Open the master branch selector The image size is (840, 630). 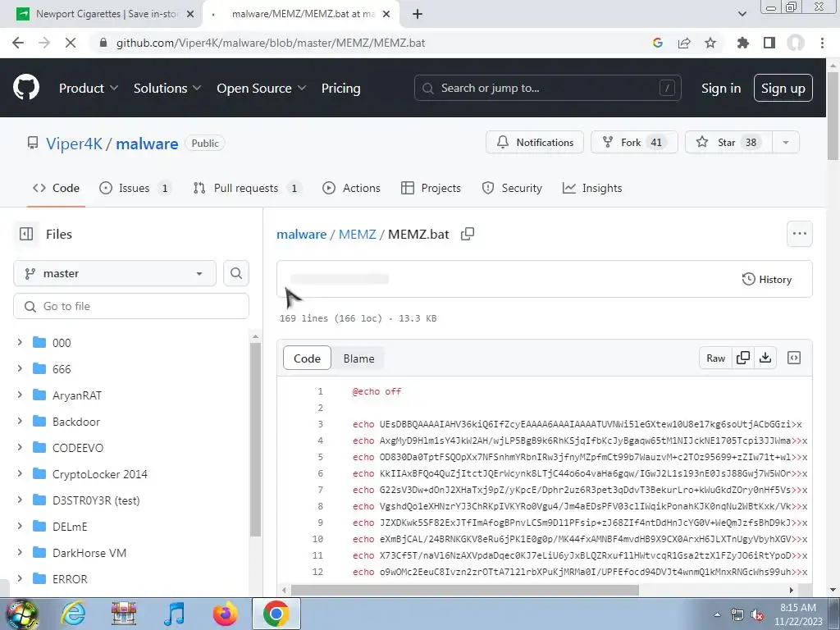point(115,273)
